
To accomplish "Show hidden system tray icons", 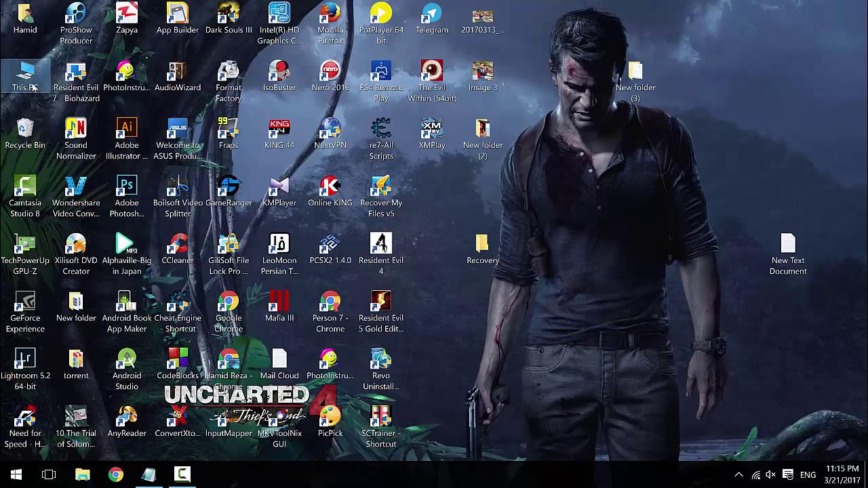I will (x=739, y=474).
